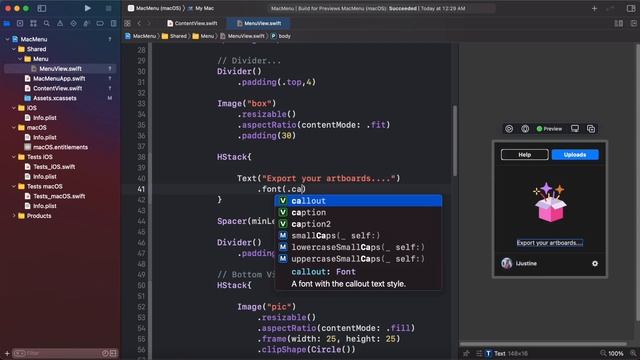Click Uploads button in preview
Screen dimensions: 640x360
point(575,155)
